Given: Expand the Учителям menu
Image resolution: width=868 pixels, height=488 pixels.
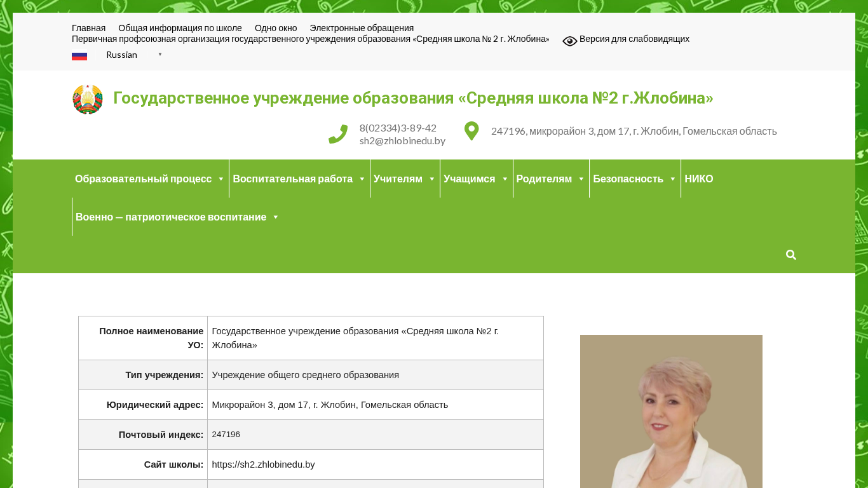Looking at the screenshot, I should coord(404,179).
